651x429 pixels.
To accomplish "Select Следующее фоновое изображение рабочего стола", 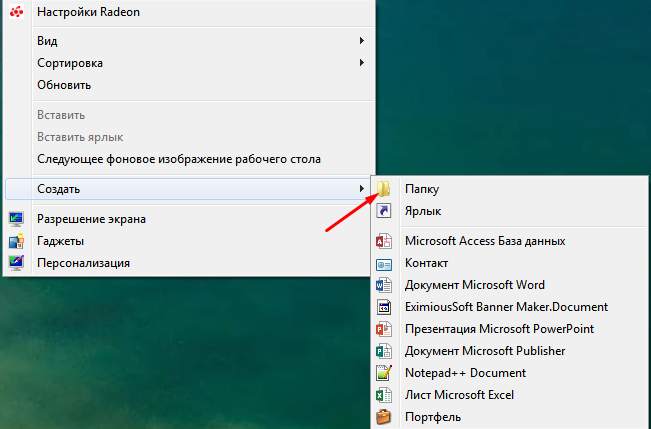I will [189, 159].
